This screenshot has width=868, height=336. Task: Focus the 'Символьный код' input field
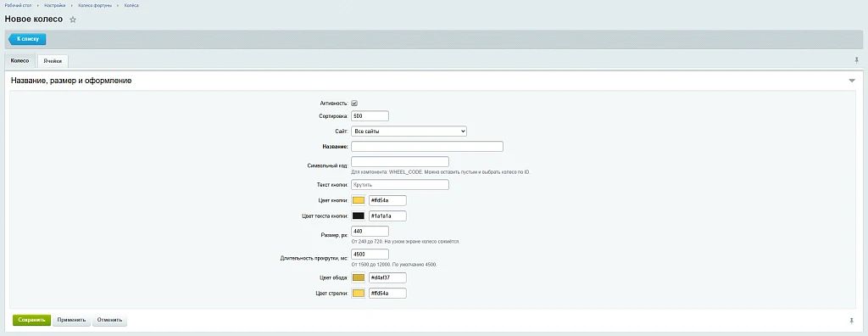[x=400, y=161]
